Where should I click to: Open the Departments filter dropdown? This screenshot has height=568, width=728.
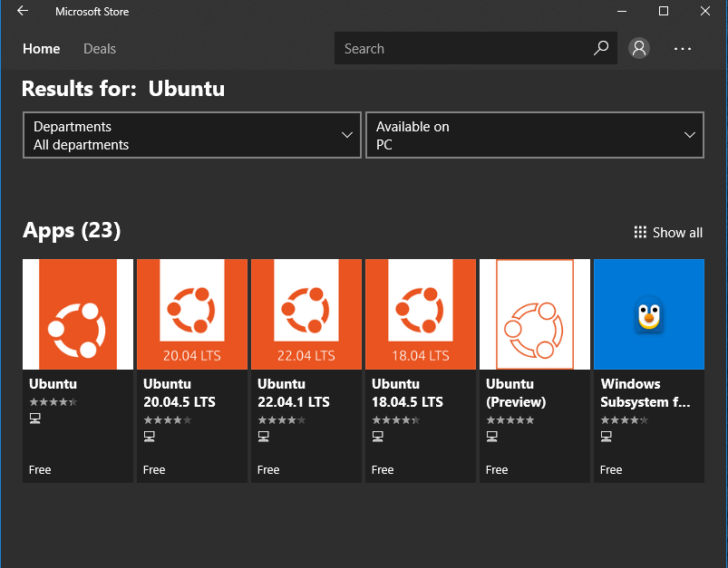point(191,134)
